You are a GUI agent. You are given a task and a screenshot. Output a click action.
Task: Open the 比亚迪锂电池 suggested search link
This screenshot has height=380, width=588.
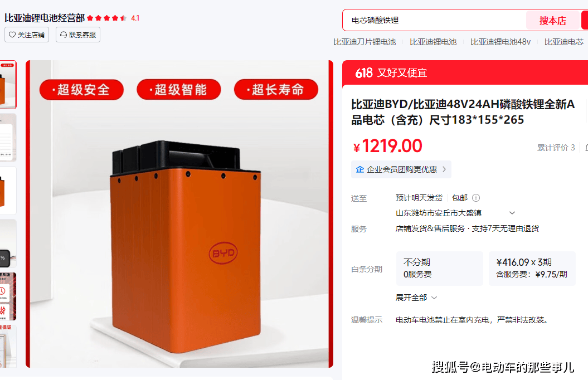(x=433, y=42)
